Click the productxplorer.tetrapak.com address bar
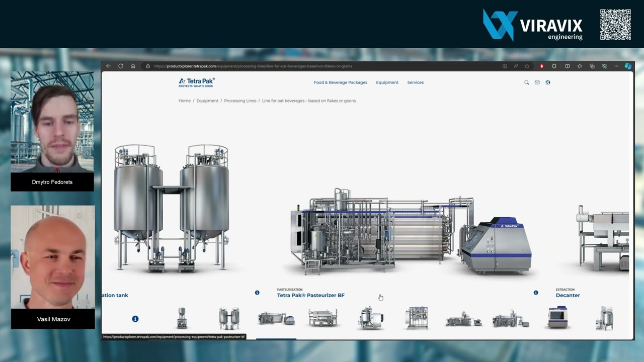 253,66
